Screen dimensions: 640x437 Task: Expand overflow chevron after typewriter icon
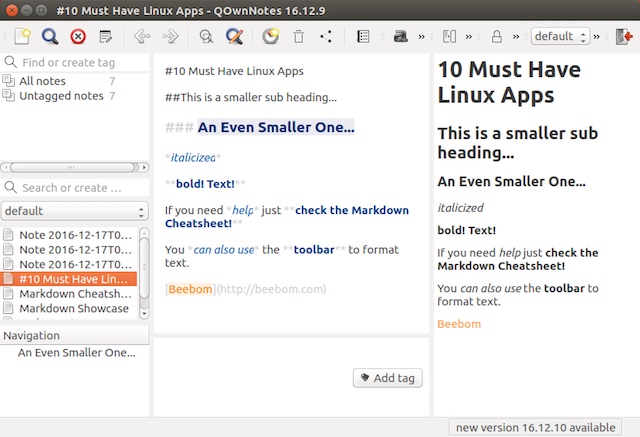pos(422,37)
